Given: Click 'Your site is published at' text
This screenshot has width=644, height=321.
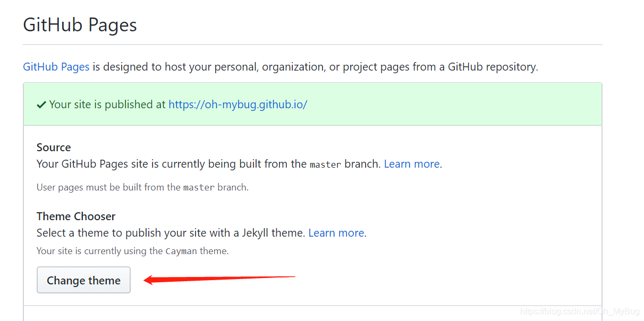Looking at the screenshot, I should point(107,105).
